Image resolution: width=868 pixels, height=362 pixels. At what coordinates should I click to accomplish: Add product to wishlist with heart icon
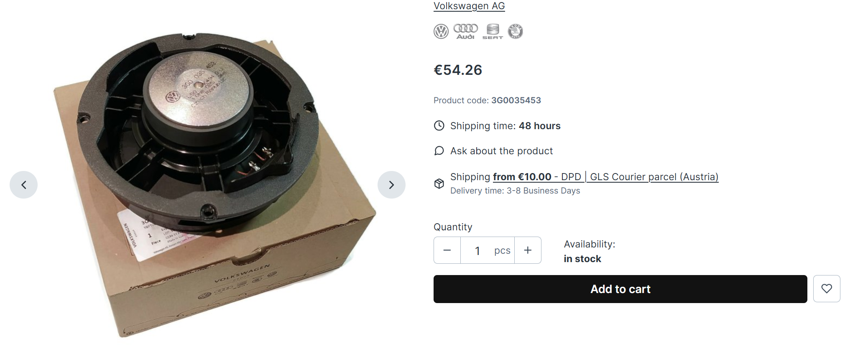(827, 288)
